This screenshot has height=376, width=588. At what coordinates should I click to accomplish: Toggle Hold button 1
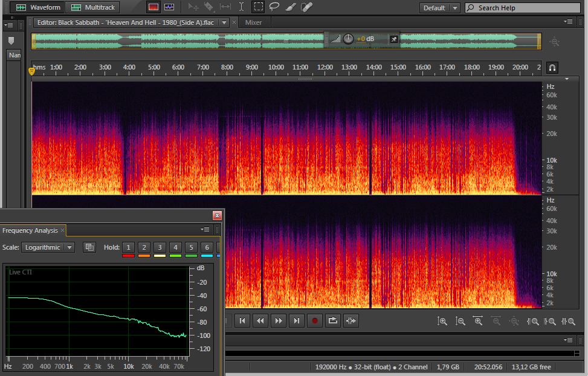tap(128, 247)
